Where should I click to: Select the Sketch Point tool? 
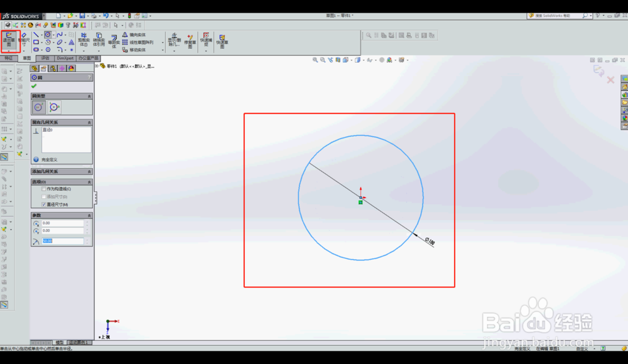click(x=72, y=50)
